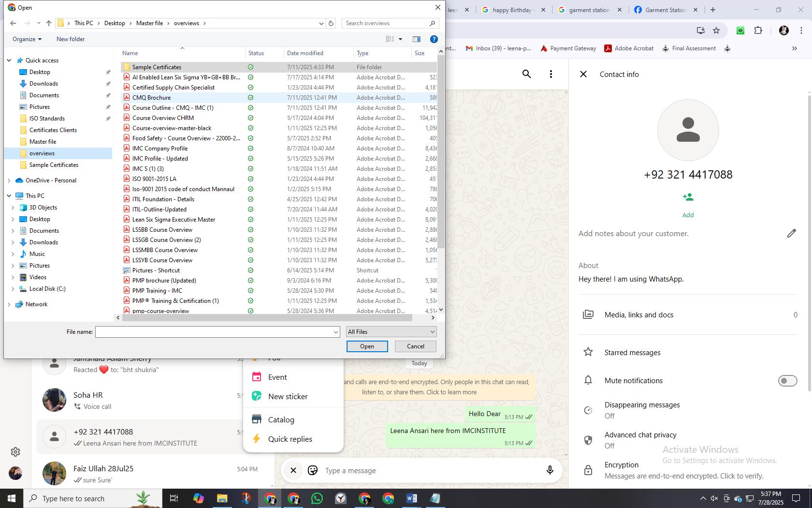Click the file list horizontal scrollbar
Viewport: 812px width, 508px height.
267,318
